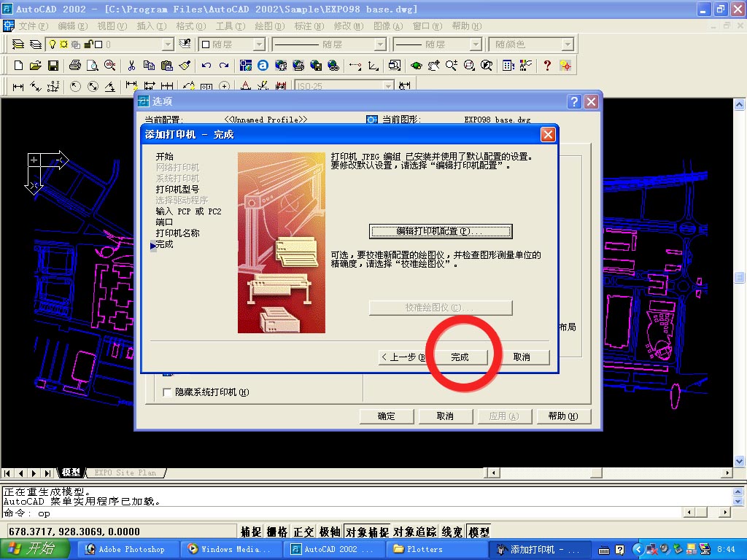Viewport: 747px width, 560px height.
Task: Click the Open file folder icon
Action: (35, 65)
